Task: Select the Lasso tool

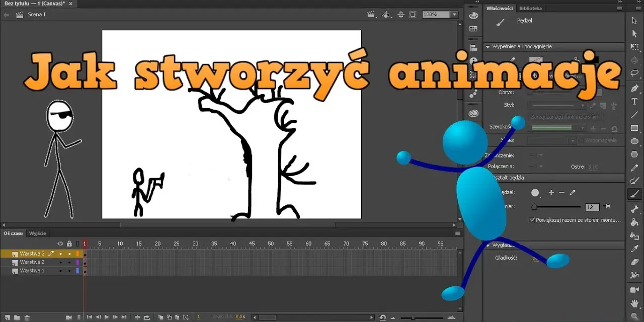Action: pos(634,73)
